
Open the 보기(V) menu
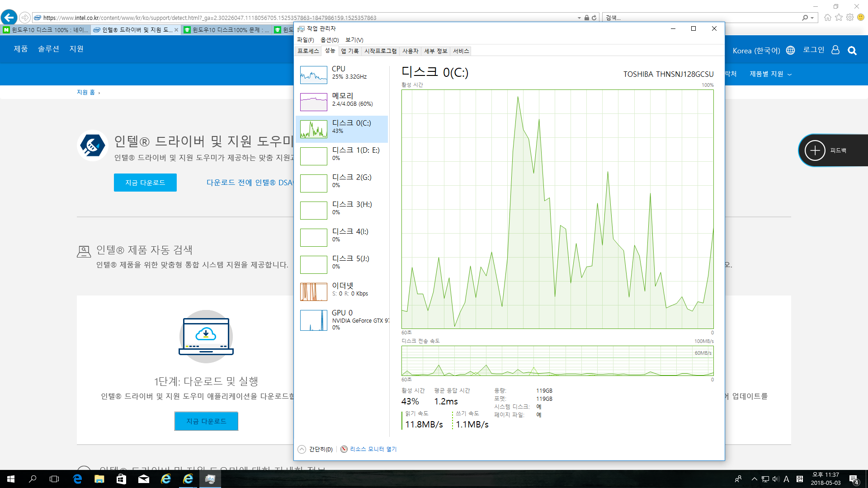click(354, 40)
